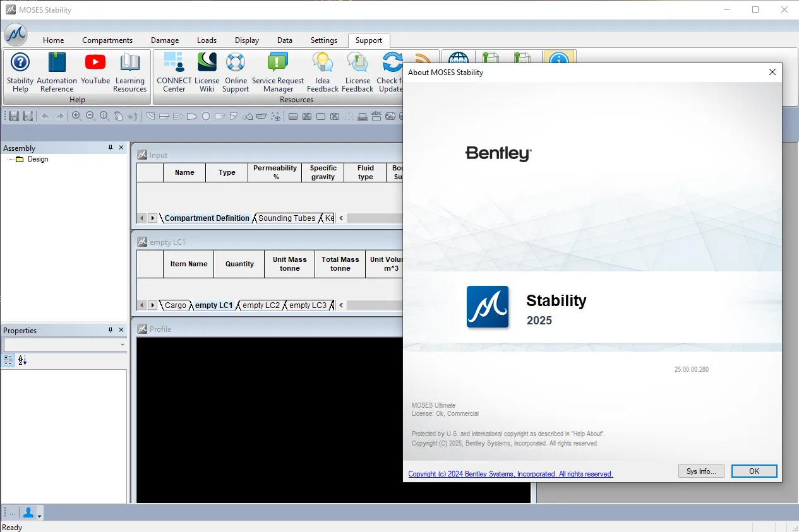
Task: Click the Redo arrow in toolbar
Action: point(59,116)
